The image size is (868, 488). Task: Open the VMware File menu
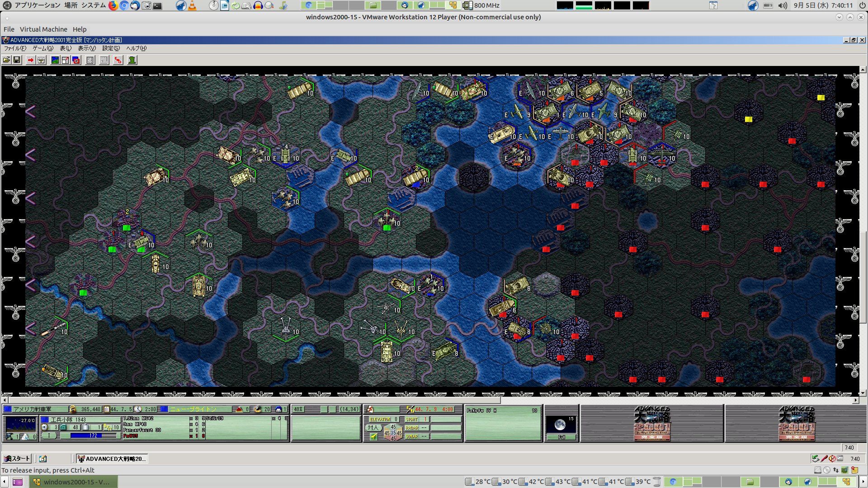coord(9,29)
